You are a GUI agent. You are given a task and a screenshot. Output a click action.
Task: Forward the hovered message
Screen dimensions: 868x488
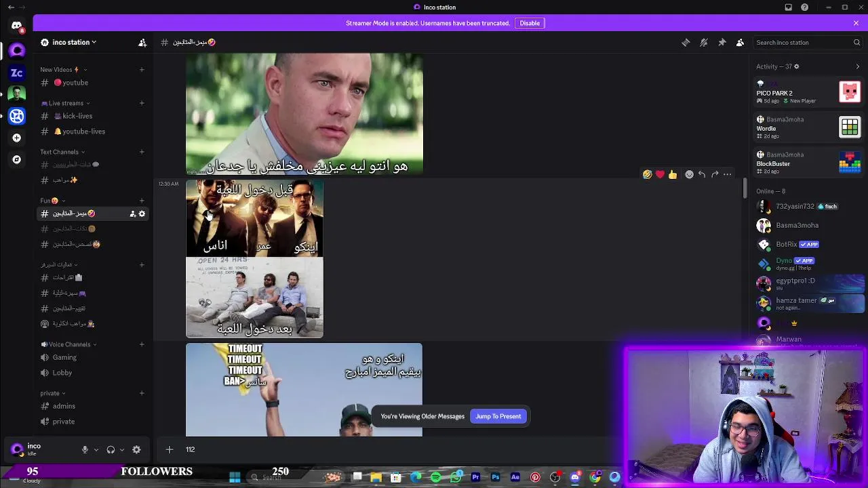point(715,175)
